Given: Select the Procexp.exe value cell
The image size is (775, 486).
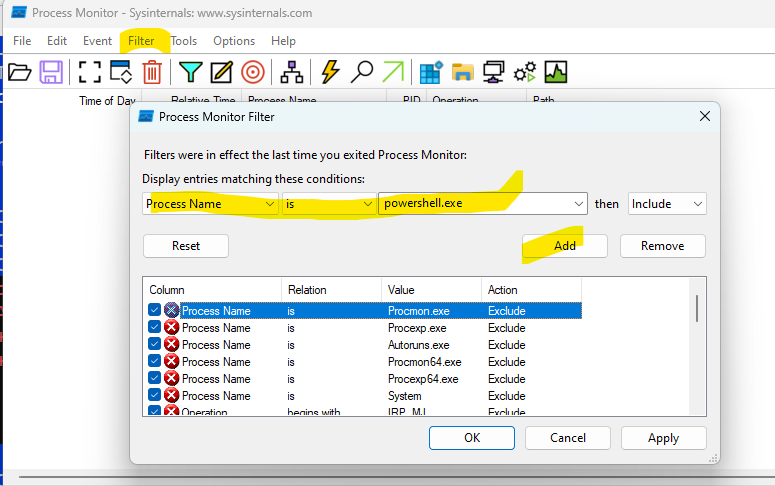Looking at the screenshot, I should point(417,328).
